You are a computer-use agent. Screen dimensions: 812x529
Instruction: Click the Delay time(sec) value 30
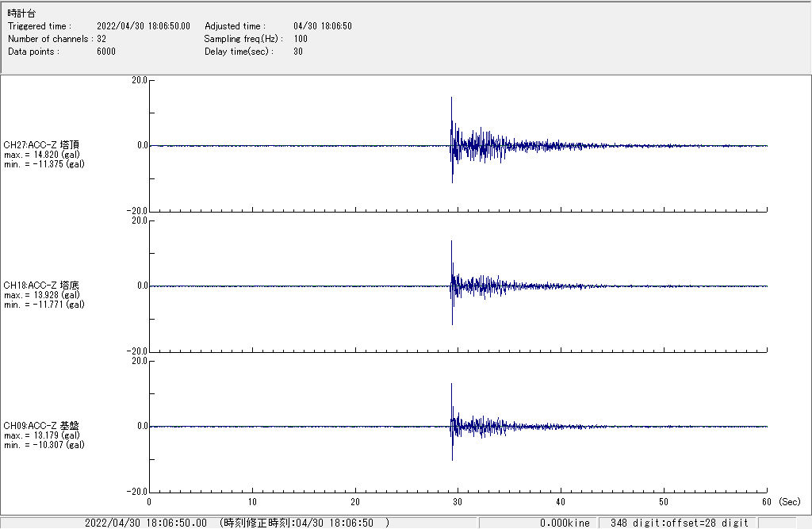pos(298,52)
